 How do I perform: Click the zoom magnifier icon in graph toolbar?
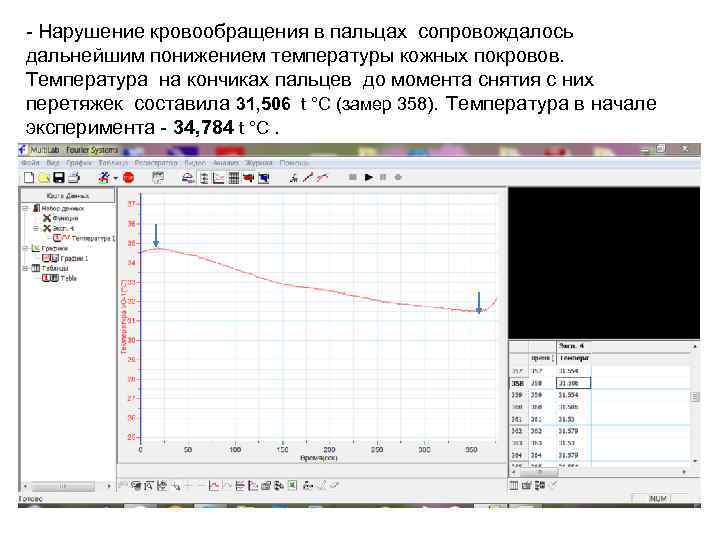point(148,486)
